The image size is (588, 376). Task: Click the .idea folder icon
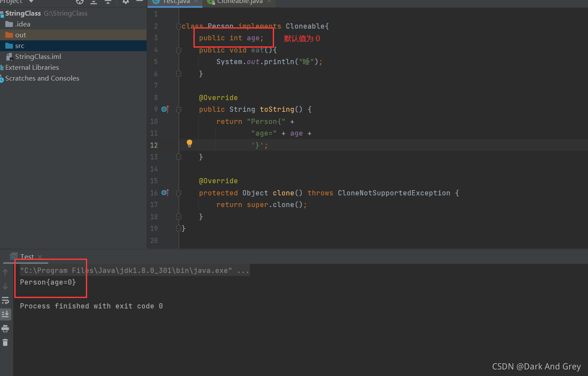[9, 24]
